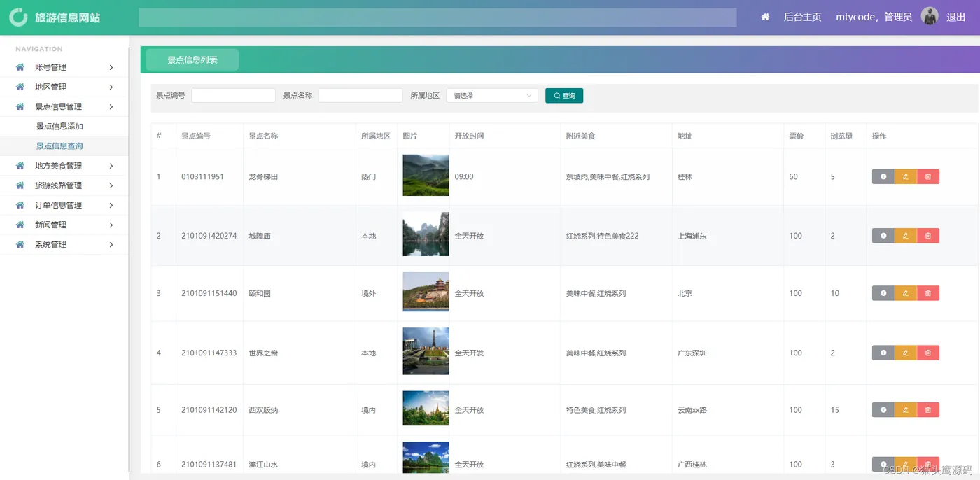Click the edit pencil icon for 世界之窗 row
980x480 pixels.
click(x=906, y=353)
